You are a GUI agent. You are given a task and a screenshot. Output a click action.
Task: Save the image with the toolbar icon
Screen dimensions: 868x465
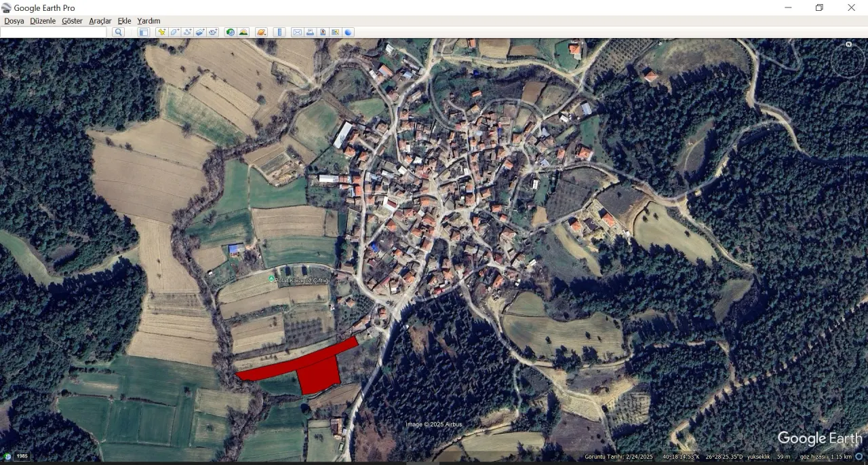(323, 32)
